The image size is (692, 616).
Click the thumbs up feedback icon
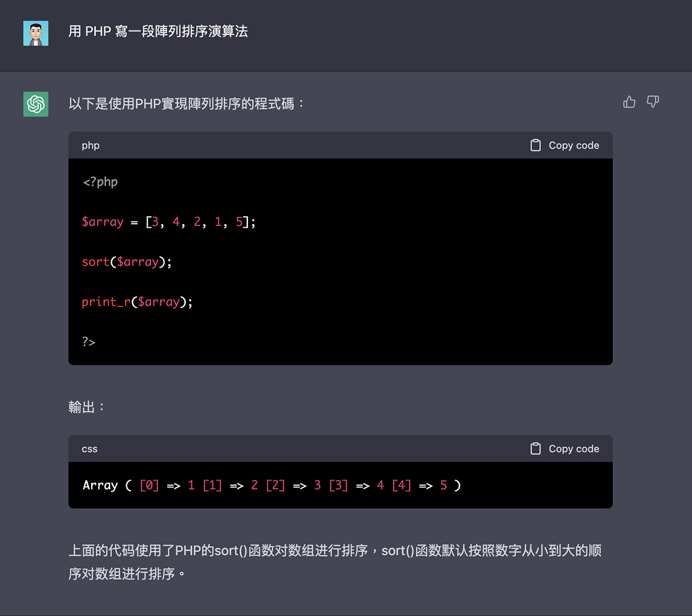coord(629,102)
